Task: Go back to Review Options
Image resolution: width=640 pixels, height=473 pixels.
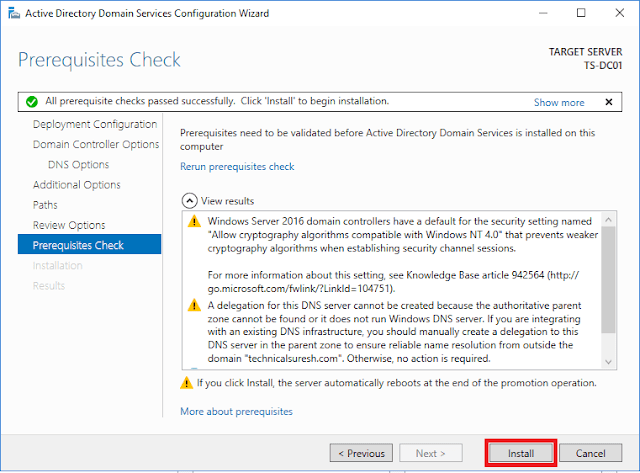Action: pyautogui.click(x=69, y=225)
